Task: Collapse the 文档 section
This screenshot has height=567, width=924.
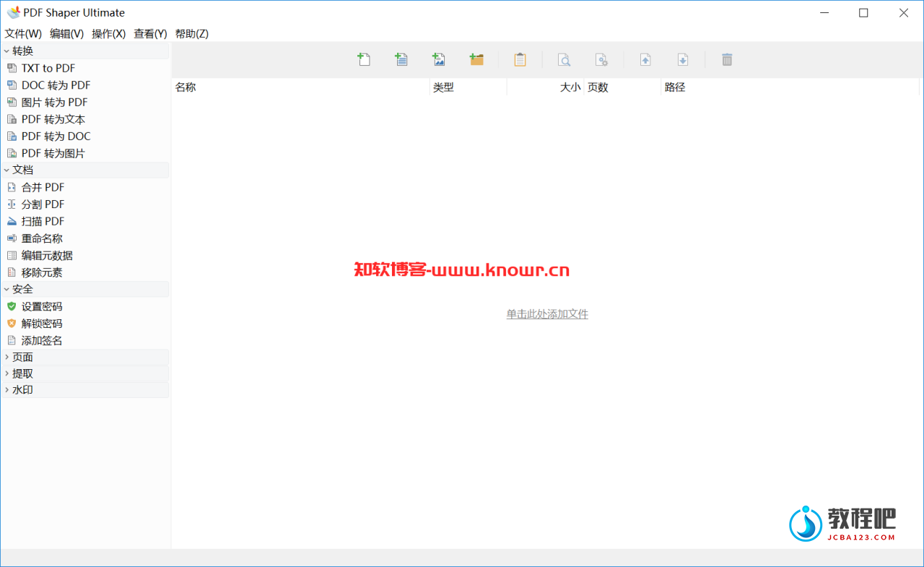Action: coord(7,170)
